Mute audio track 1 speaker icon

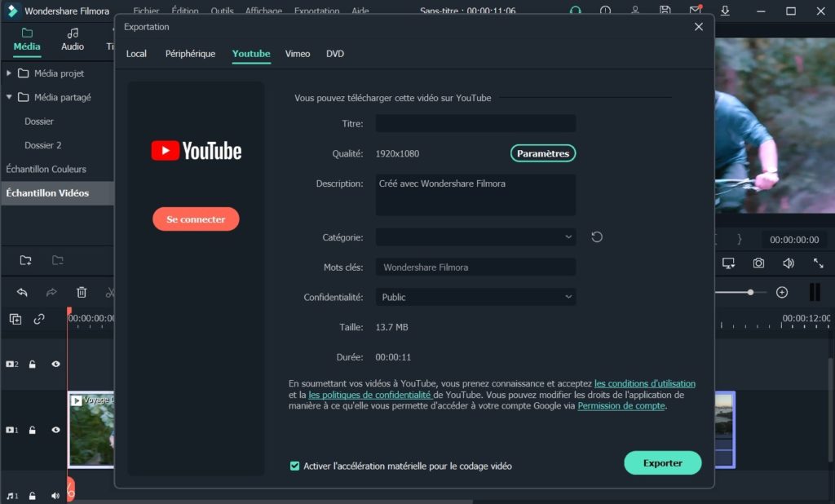55,496
